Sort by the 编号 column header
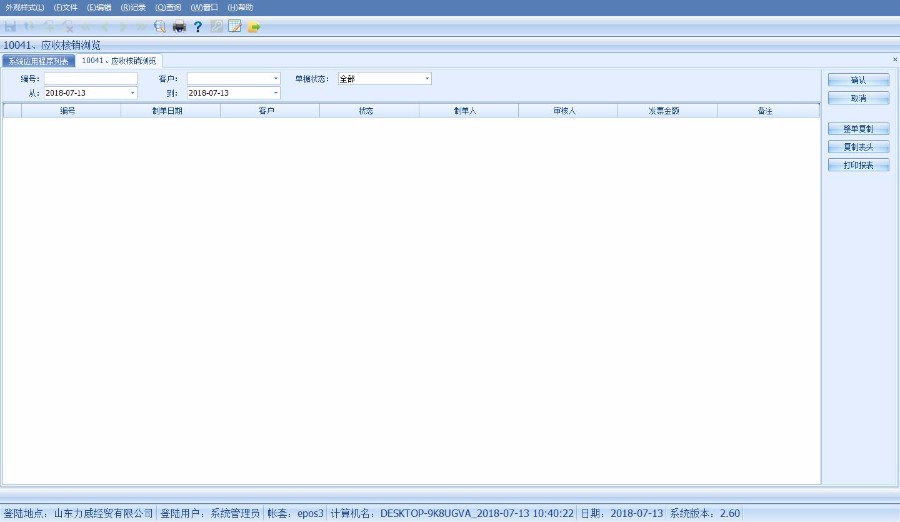This screenshot has width=900, height=522. [x=71, y=111]
